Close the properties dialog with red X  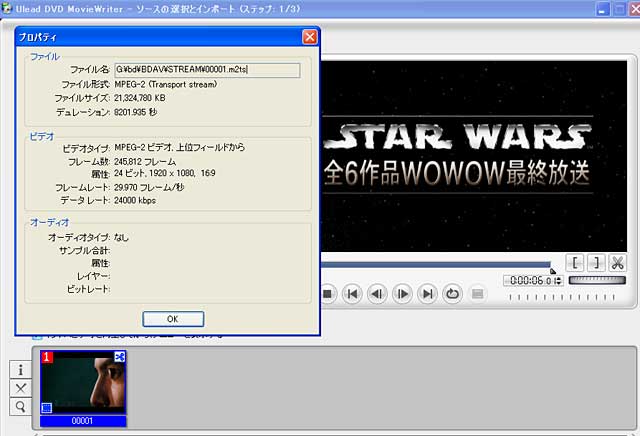point(310,37)
